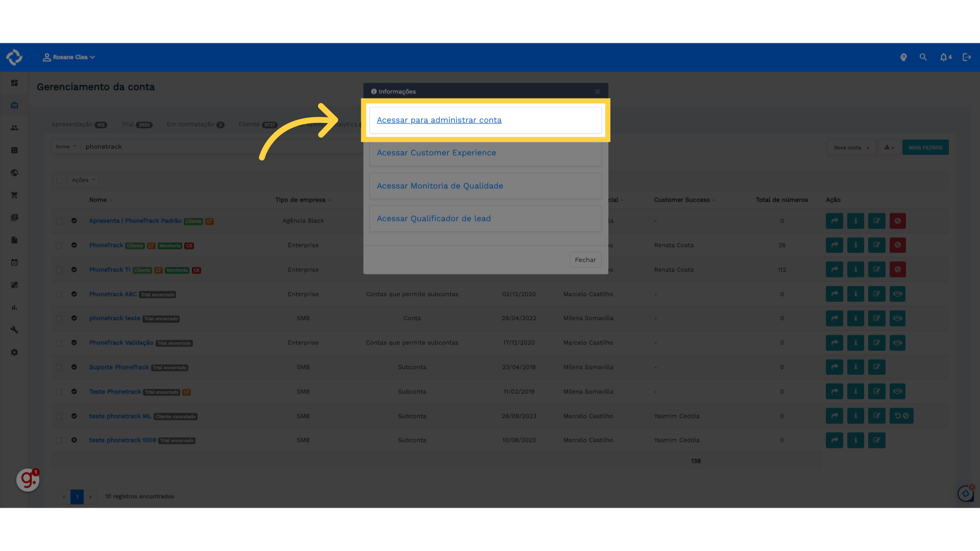Switch to the Apresentação tab
The width and height of the screenshot is (980, 551).
(x=79, y=124)
